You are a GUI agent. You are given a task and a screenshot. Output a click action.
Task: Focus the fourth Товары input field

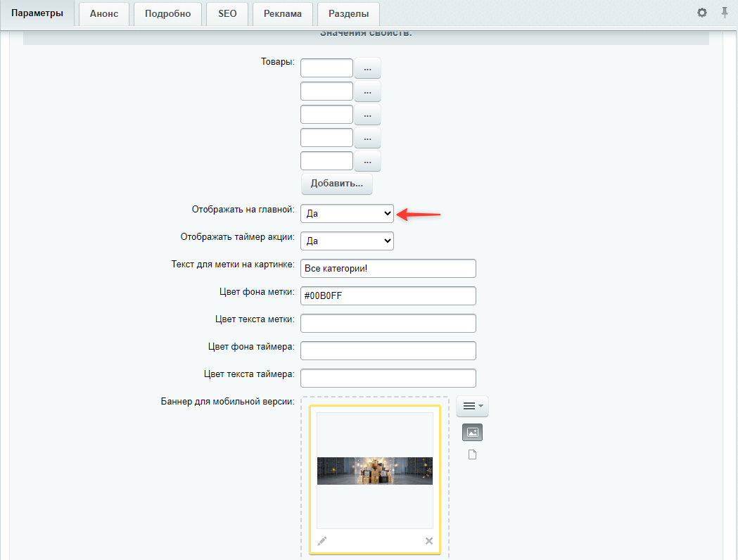pyautogui.click(x=326, y=137)
